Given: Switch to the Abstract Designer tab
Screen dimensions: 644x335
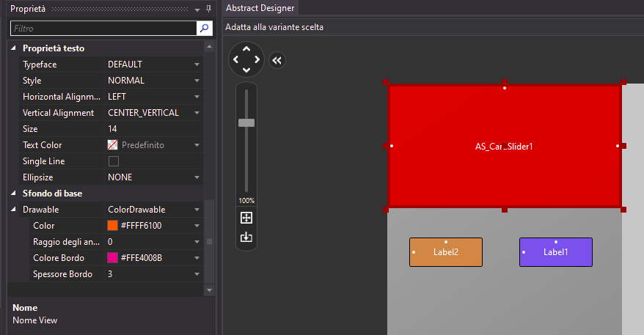Looking at the screenshot, I should [260, 8].
